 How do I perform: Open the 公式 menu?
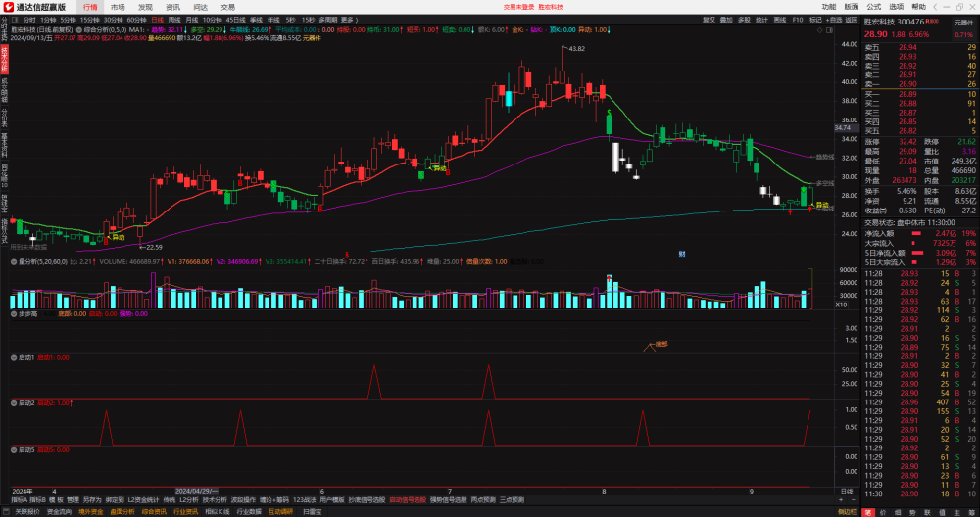coord(874,7)
